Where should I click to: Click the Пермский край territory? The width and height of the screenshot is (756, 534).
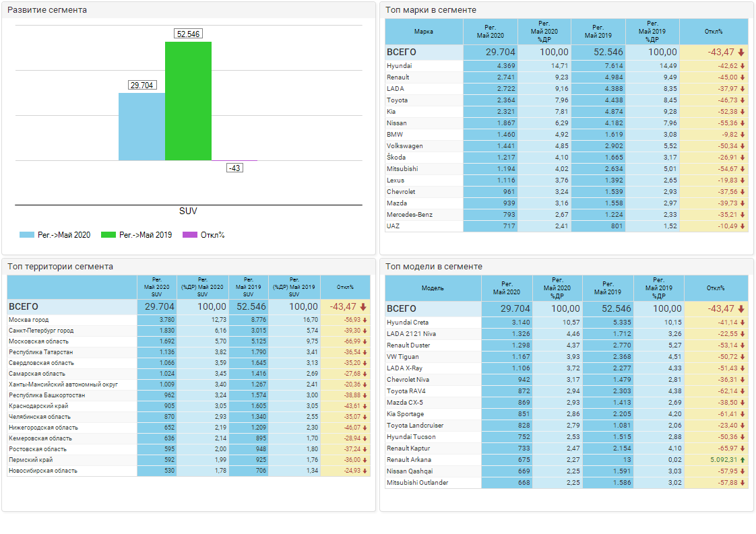(x=31, y=460)
